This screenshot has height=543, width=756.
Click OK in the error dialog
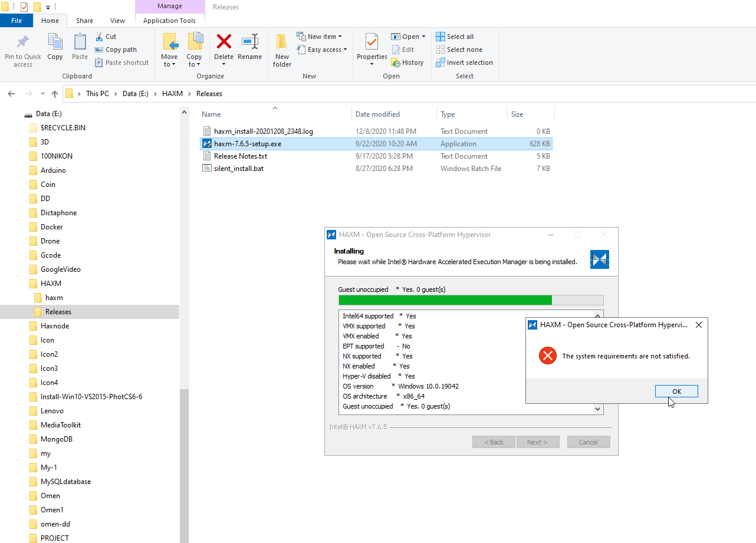click(x=676, y=391)
